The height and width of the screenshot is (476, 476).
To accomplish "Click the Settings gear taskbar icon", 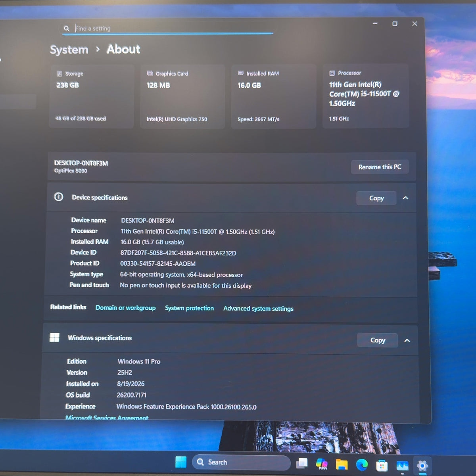I will coord(422,466).
